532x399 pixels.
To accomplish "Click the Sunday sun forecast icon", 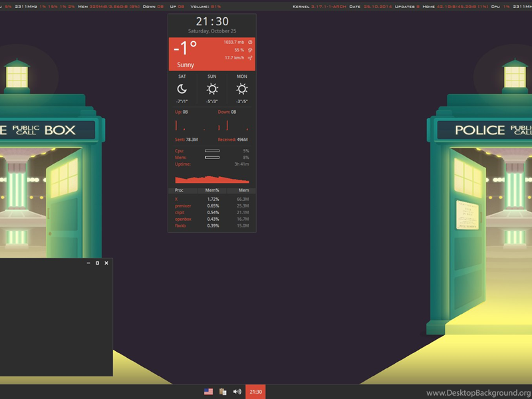I will pos(212,89).
